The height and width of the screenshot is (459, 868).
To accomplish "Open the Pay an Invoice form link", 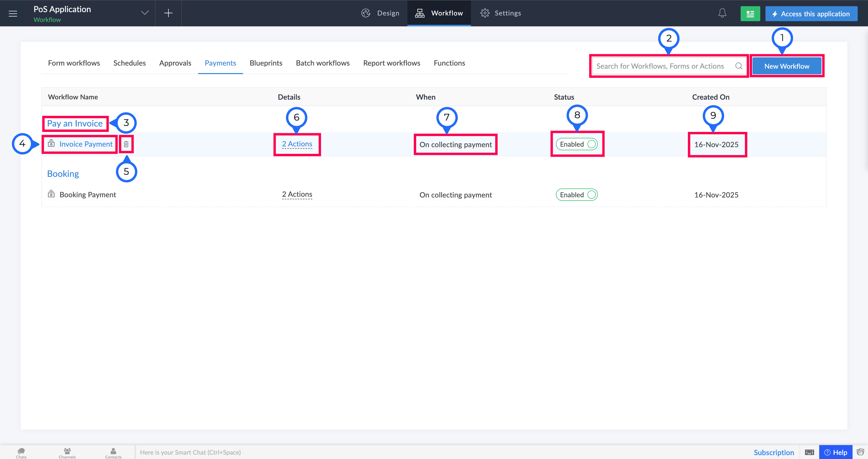I will (x=75, y=124).
